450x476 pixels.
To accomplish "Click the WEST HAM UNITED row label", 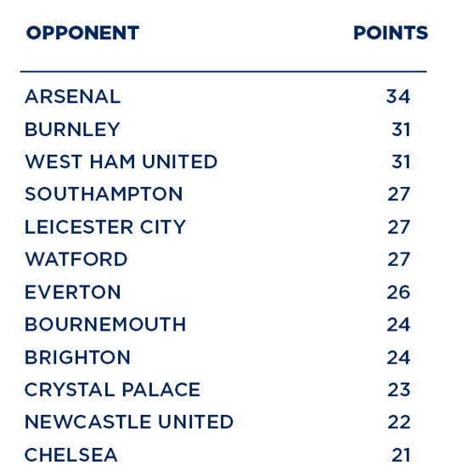I will (121, 161).
